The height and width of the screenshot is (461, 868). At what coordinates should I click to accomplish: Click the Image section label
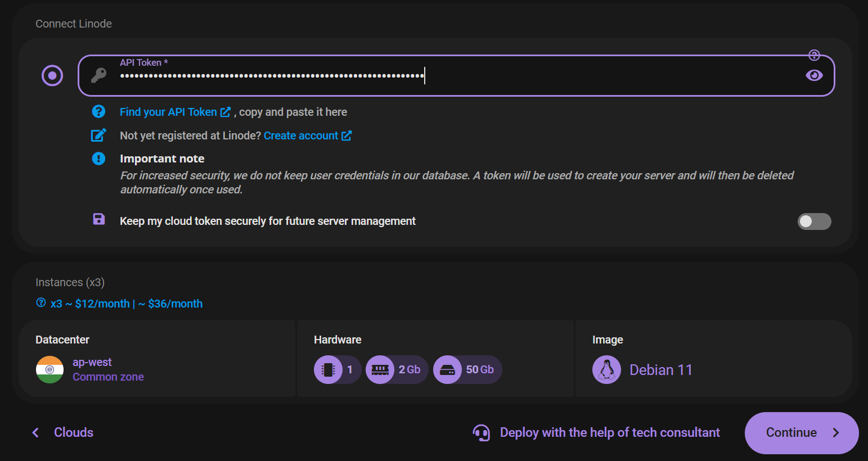pos(608,340)
